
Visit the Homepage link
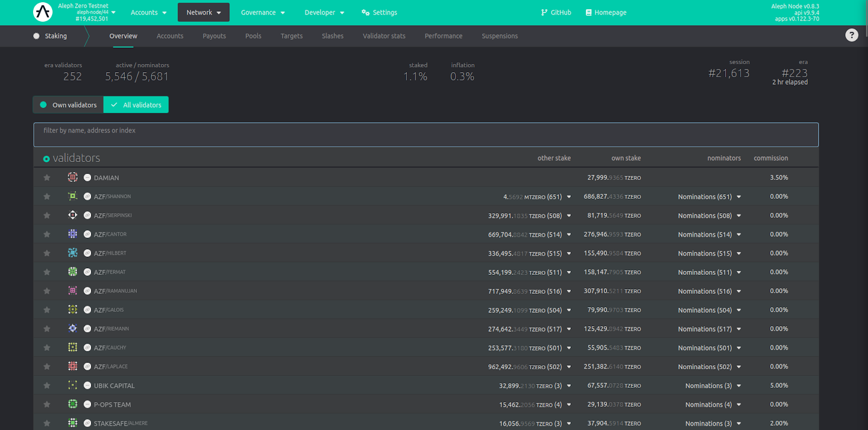606,12
